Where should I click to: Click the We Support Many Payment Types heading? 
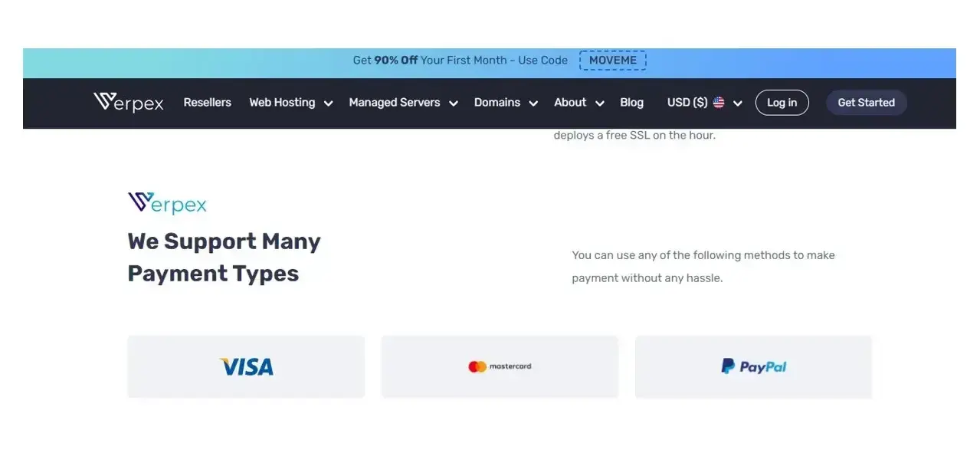tap(224, 258)
